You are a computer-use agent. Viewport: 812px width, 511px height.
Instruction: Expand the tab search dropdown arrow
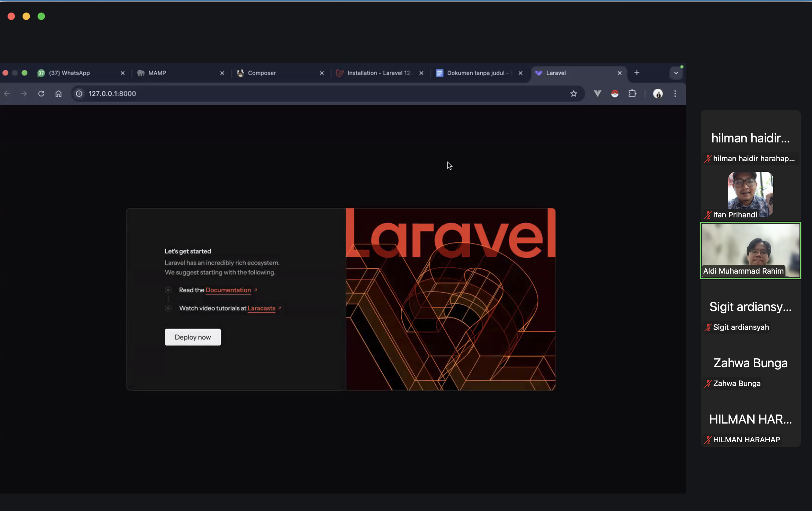[x=676, y=73]
